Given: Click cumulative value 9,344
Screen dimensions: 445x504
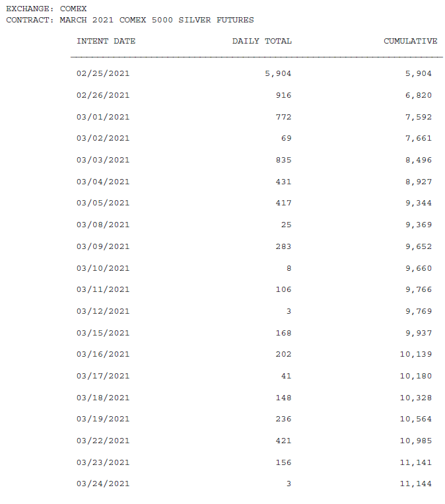Looking at the screenshot, I should (419, 203).
